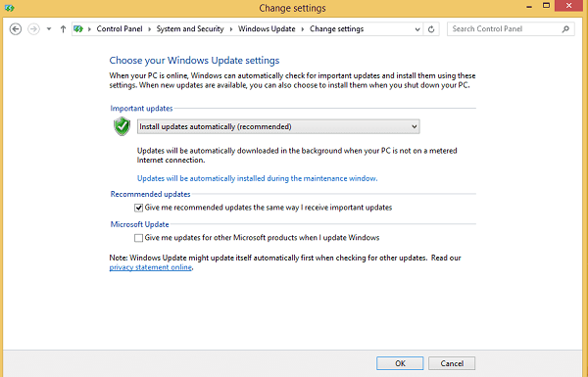
Task: Select Windows Update breadcrumb
Action: (x=267, y=28)
